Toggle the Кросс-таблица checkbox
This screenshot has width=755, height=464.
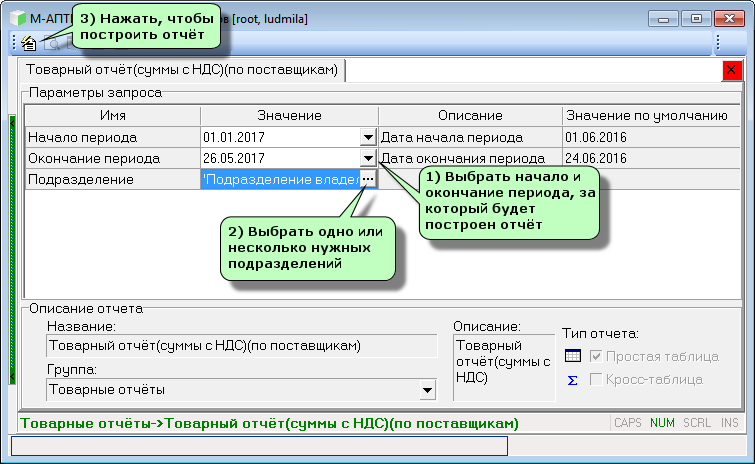coord(596,379)
